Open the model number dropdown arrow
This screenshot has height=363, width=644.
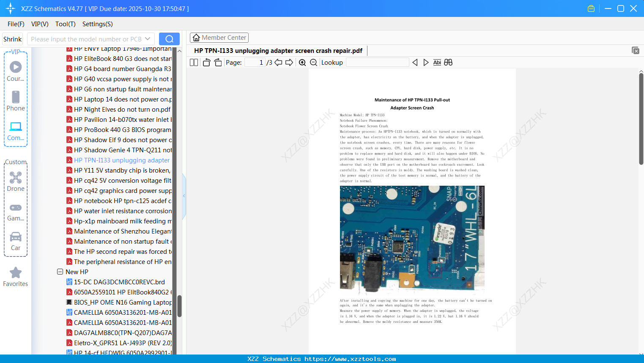point(148,39)
